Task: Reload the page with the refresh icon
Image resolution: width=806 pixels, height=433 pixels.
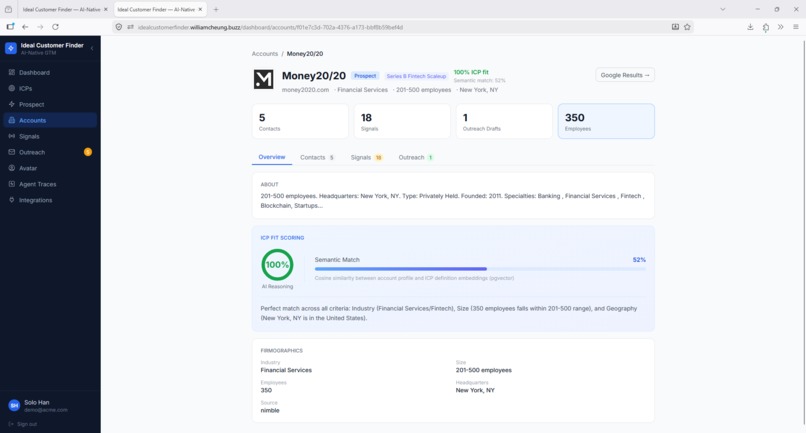Action: (x=56, y=27)
